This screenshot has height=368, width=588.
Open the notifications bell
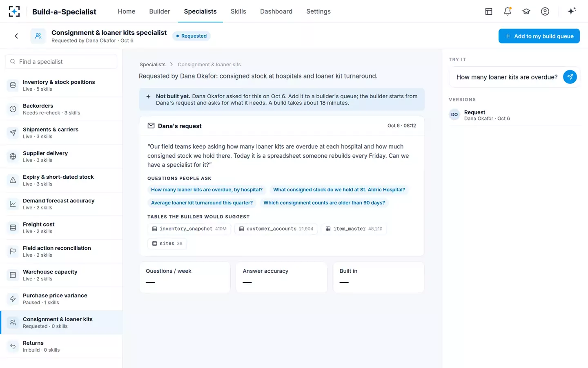[508, 11]
